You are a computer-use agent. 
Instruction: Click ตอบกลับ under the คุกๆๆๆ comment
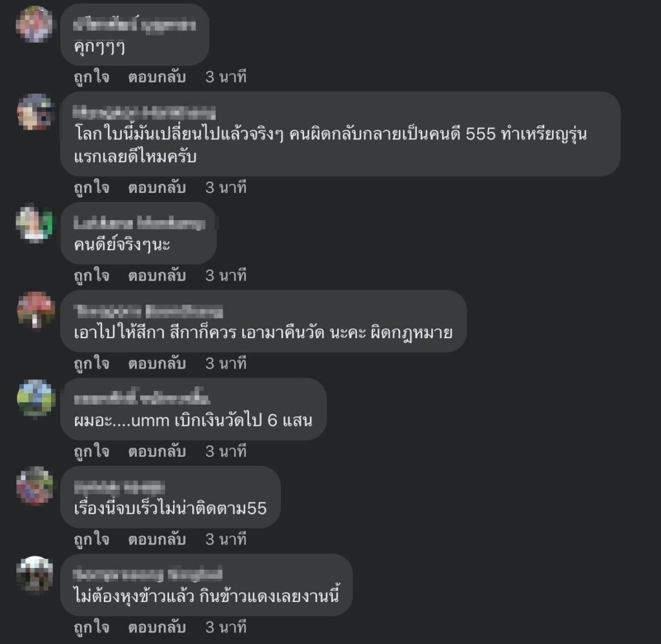click(157, 77)
